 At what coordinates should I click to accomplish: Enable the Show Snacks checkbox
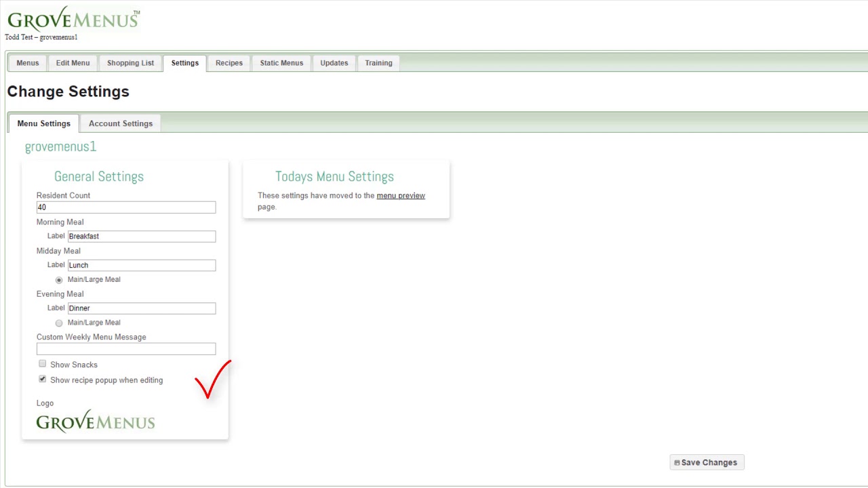[x=43, y=364]
